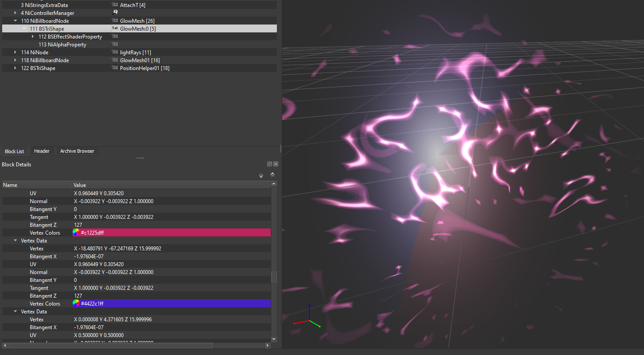Select the 3 NiStringsExtraData block
This screenshot has height=355, width=644.
pos(44,5)
